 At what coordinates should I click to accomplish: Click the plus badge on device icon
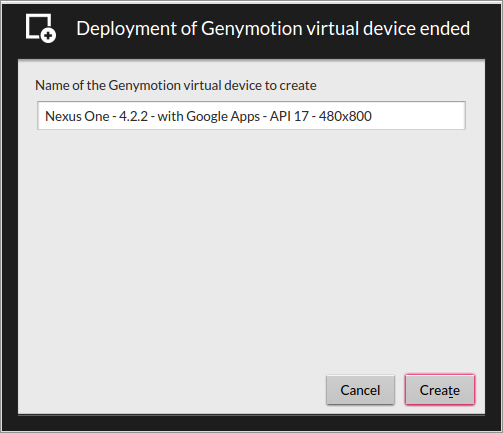[x=48, y=35]
